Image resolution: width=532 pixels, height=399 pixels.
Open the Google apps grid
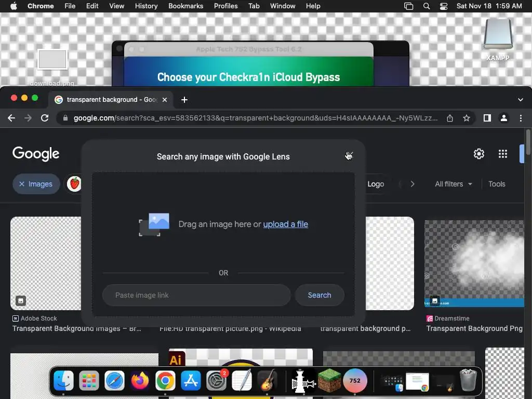[x=503, y=154]
